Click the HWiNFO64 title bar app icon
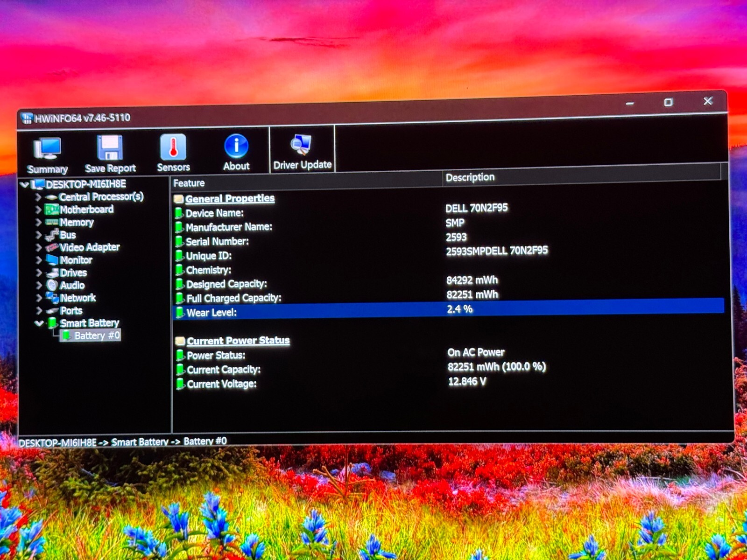 27,118
